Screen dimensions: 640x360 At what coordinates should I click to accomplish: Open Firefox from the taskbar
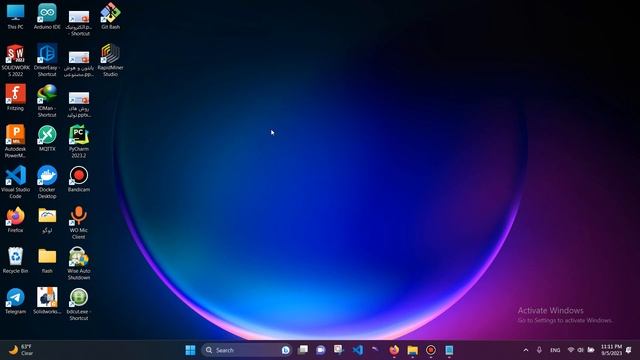tap(394, 350)
